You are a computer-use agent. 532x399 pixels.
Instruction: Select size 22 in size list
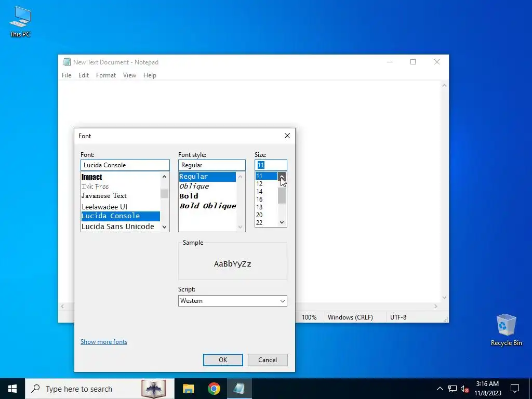pos(267,222)
